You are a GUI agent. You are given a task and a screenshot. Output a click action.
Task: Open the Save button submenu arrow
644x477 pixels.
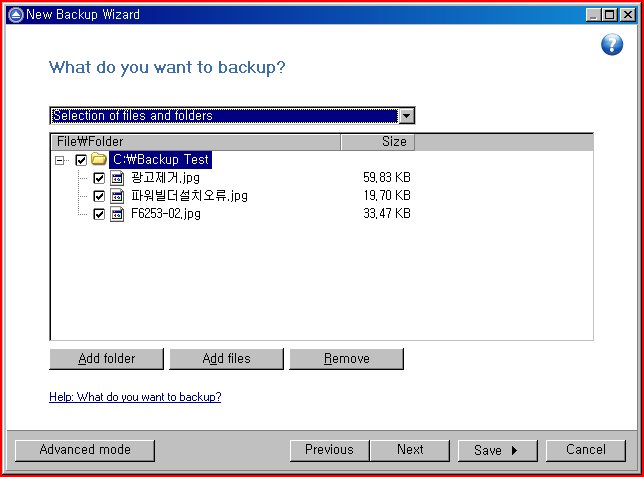(514, 451)
